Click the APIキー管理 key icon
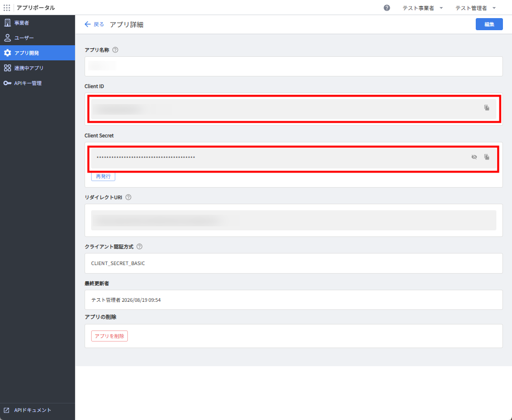 point(7,83)
